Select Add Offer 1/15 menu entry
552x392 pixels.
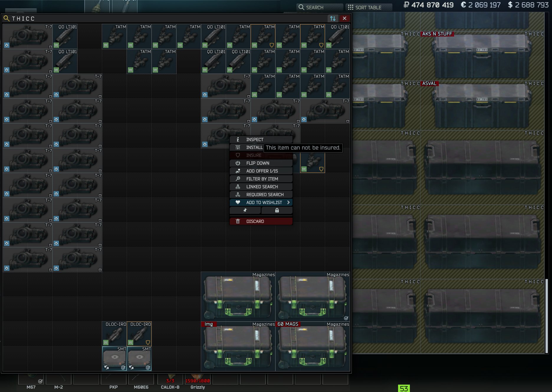261,171
